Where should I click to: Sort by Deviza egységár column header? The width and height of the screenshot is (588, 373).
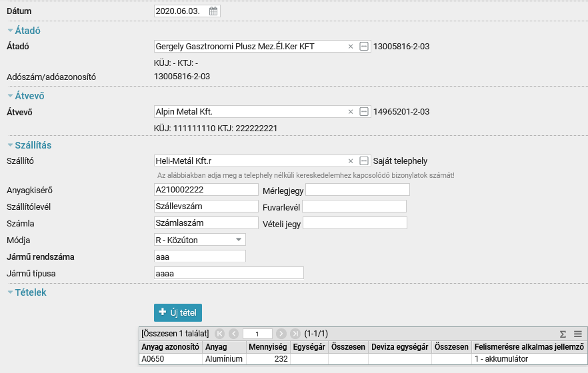[400, 347]
